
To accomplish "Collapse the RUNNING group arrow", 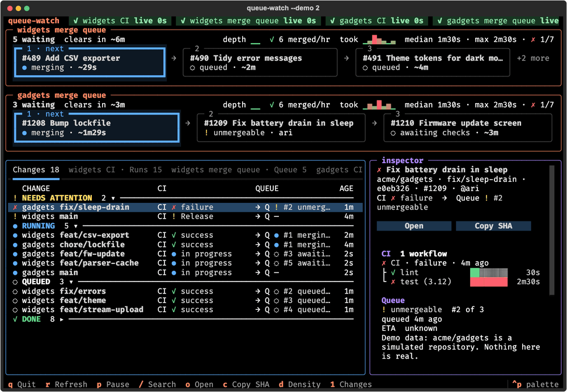I will tap(75, 226).
